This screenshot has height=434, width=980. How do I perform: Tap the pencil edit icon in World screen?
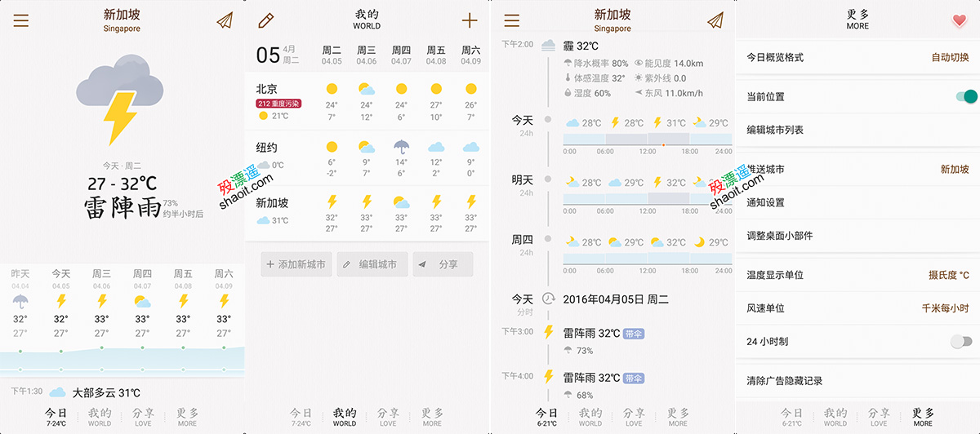[265, 21]
